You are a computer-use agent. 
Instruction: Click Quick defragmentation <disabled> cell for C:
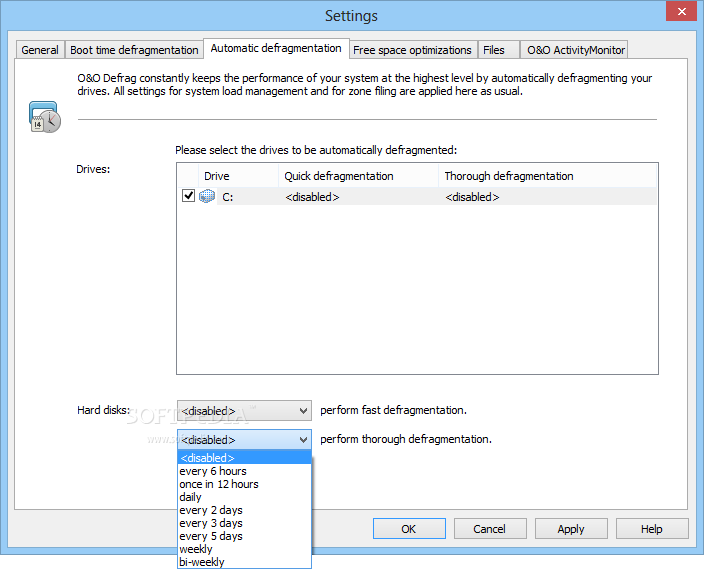click(312, 197)
